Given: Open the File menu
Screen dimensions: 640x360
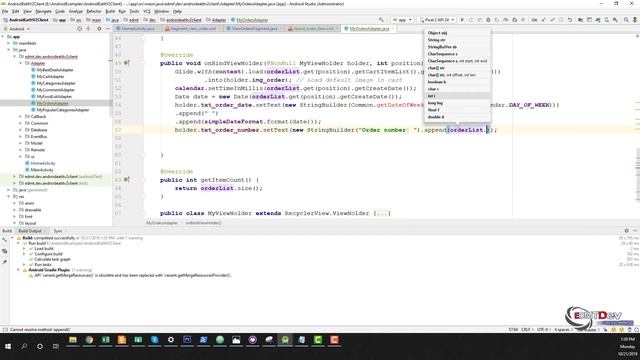Looking at the screenshot, I should 5,11.
